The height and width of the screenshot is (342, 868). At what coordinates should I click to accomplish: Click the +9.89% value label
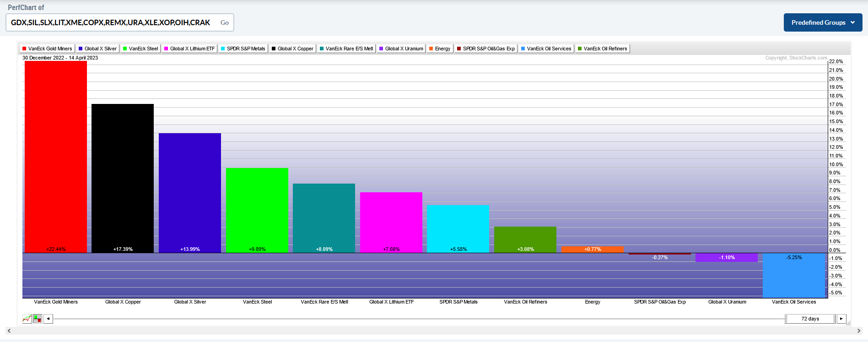[x=257, y=249]
